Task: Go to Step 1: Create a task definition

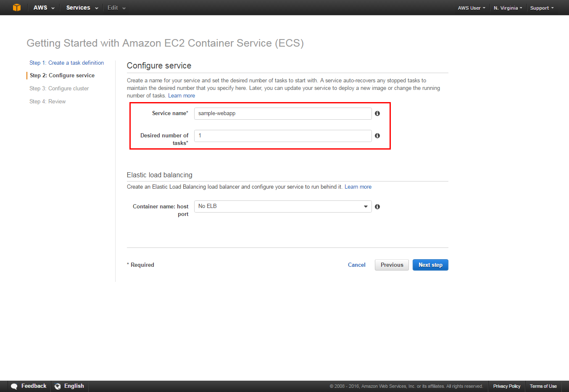Action: pos(66,63)
